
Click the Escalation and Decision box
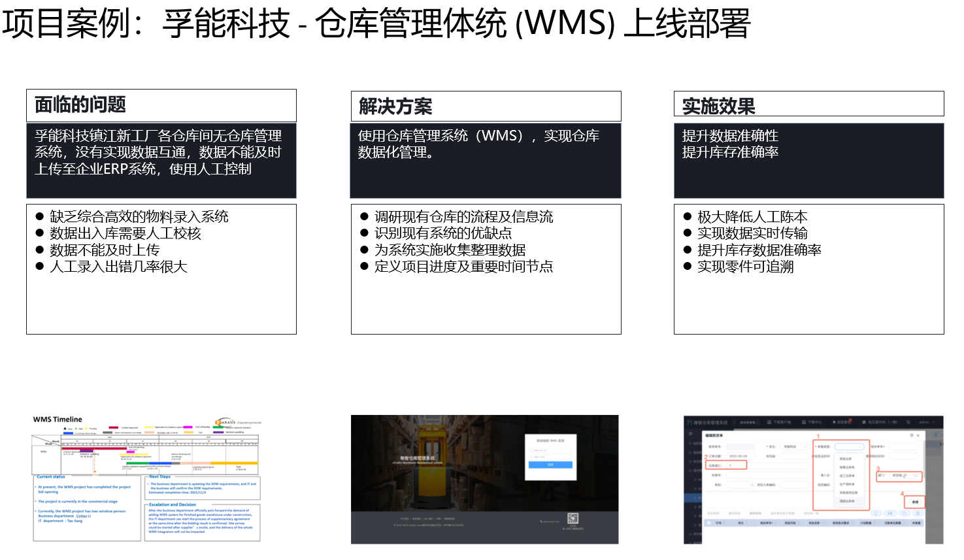coord(203,522)
